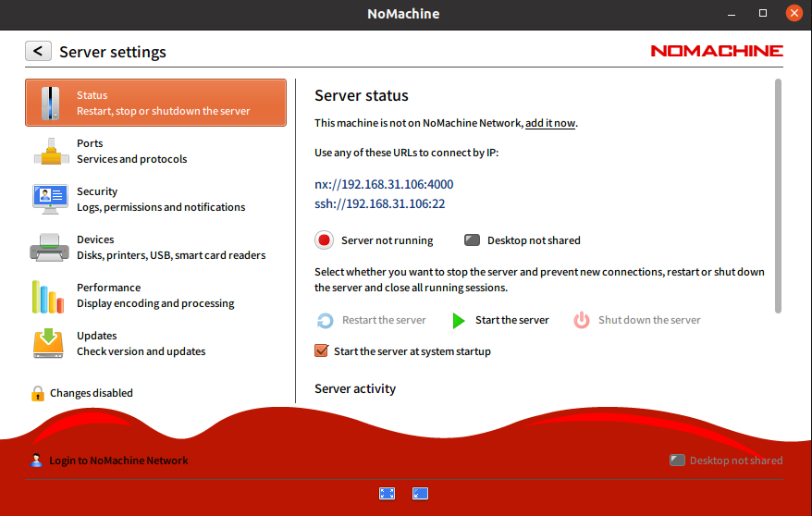This screenshot has width=812, height=516.
Task: Click the Updates download box icon
Action: tap(48, 343)
